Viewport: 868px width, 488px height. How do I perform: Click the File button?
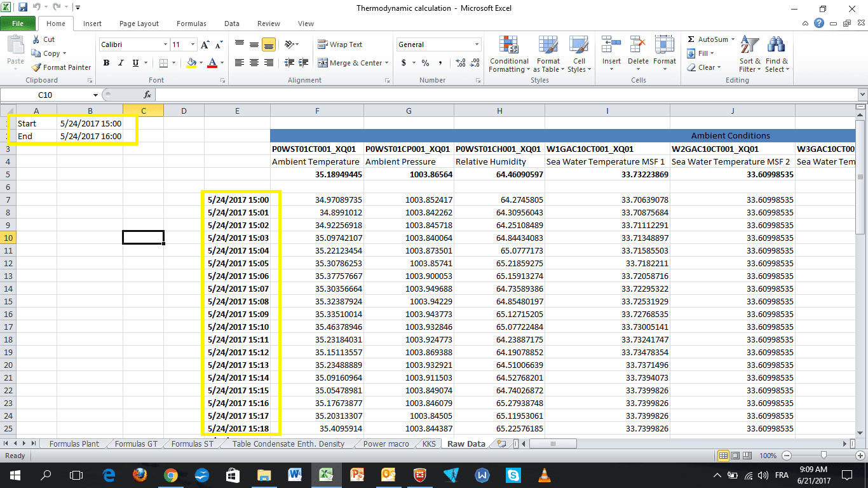[18, 24]
